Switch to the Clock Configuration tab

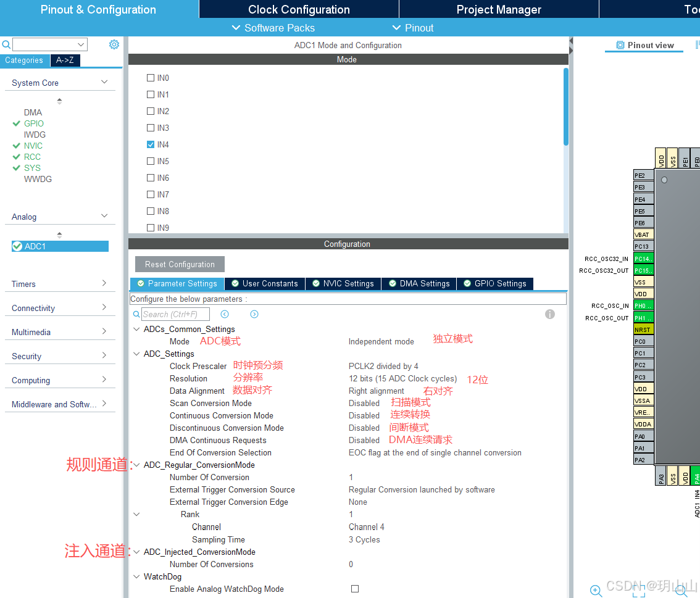pos(299,9)
